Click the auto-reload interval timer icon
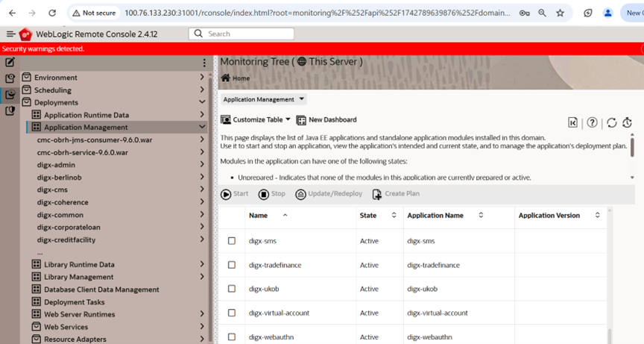 click(627, 123)
